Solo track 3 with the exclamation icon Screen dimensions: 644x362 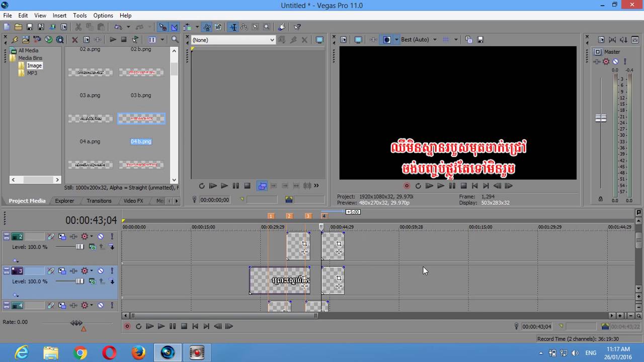(x=112, y=271)
